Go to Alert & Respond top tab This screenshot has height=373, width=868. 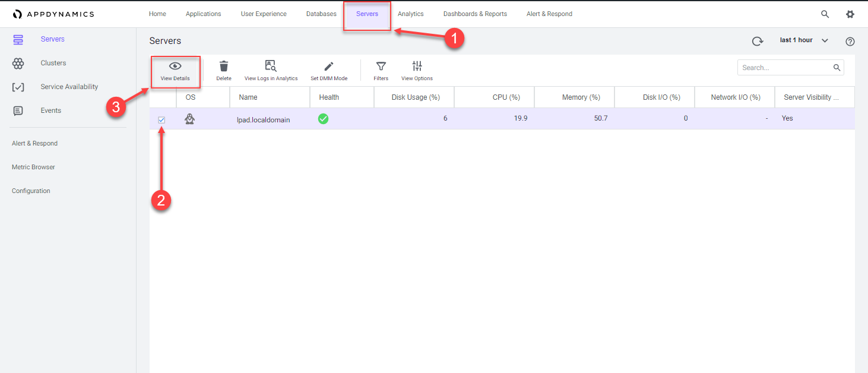pos(549,14)
